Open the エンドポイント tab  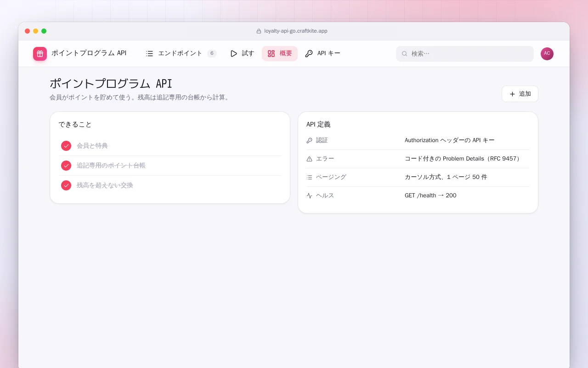point(181,53)
